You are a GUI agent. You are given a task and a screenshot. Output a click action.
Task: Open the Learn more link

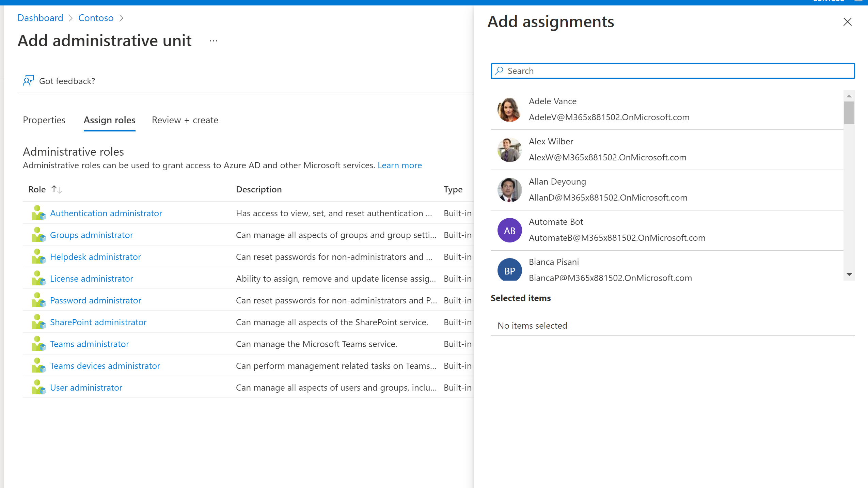tap(399, 166)
